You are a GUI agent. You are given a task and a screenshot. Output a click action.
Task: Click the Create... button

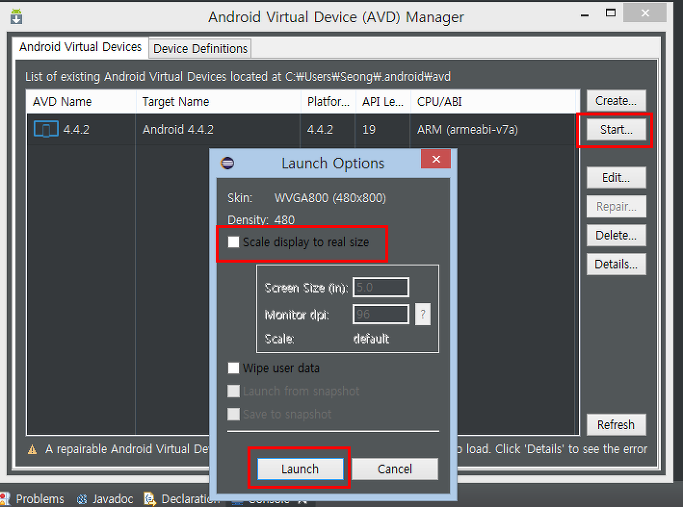point(616,101)
